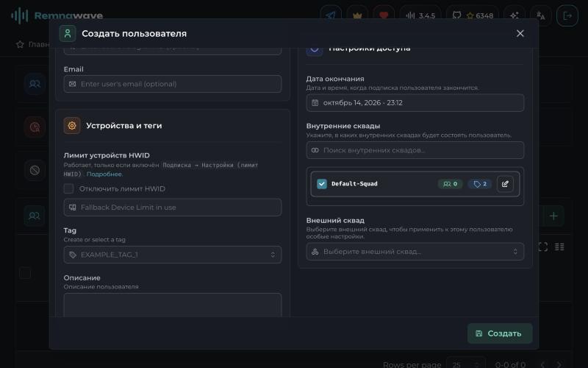Click the density rows icon in background table

[x=559, y=247]
